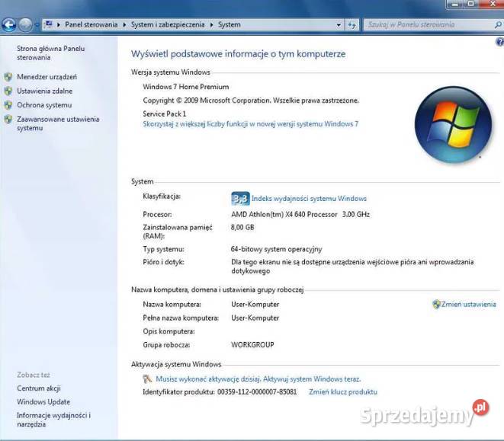Click shield icon beside Zaawansowane ustawienia systemu

[x=8, y=119]
